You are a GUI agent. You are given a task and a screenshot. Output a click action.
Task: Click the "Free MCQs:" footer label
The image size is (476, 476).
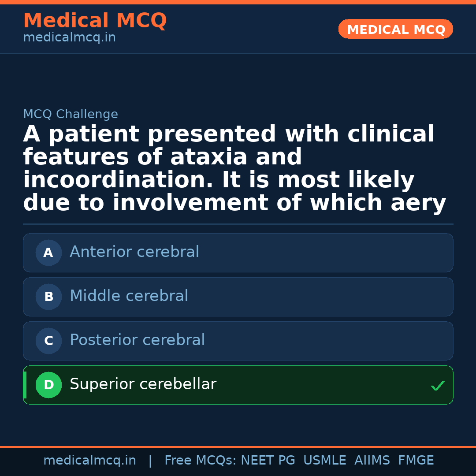(200, 461)
